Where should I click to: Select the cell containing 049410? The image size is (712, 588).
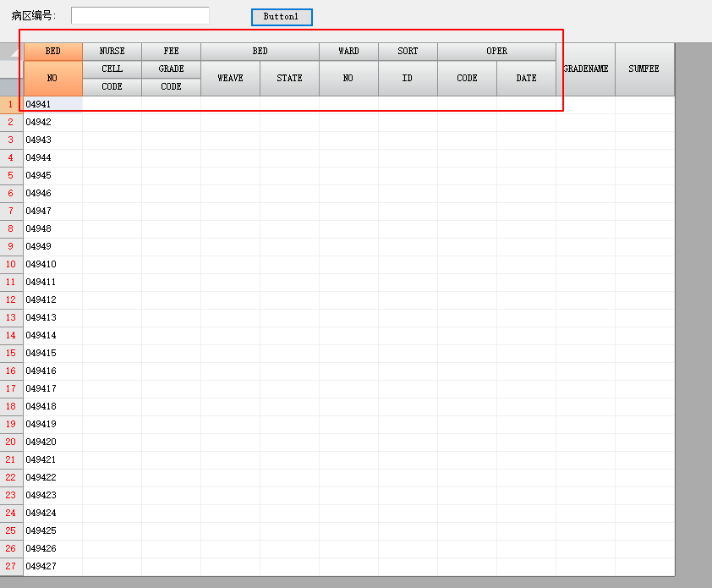pyautogui.click(x=52, y=264)
